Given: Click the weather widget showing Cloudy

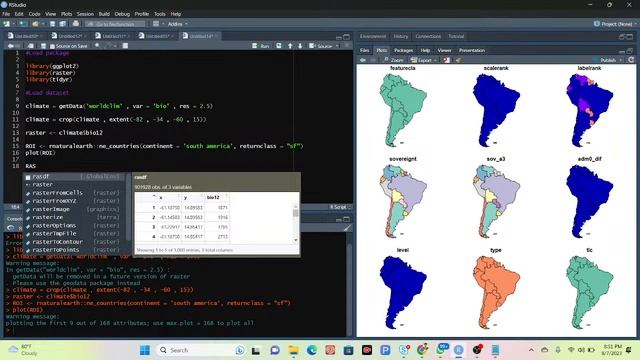Looking at the screenshot, I should point(24,350).
